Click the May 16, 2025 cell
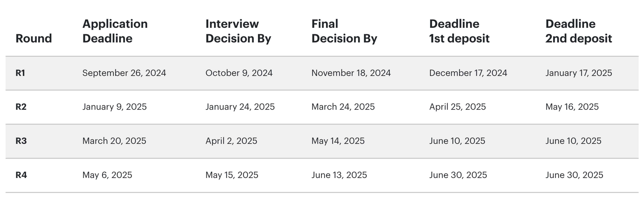The height and width of the screenshot is (198, 644). [572, 107]
